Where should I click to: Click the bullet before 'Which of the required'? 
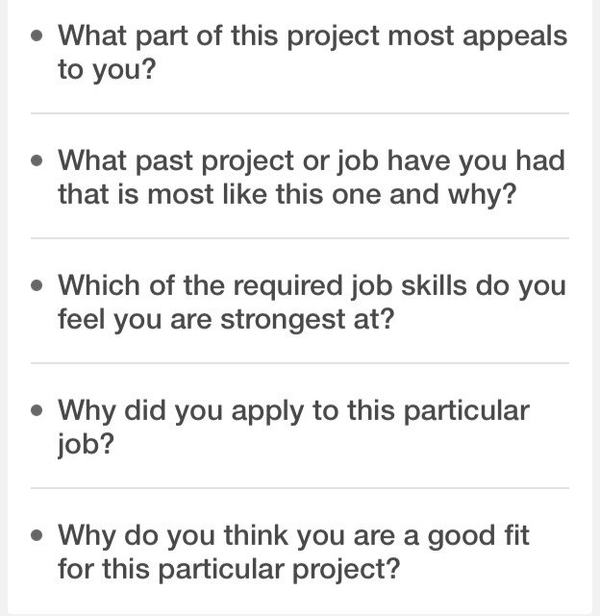(x=38, y=285)
